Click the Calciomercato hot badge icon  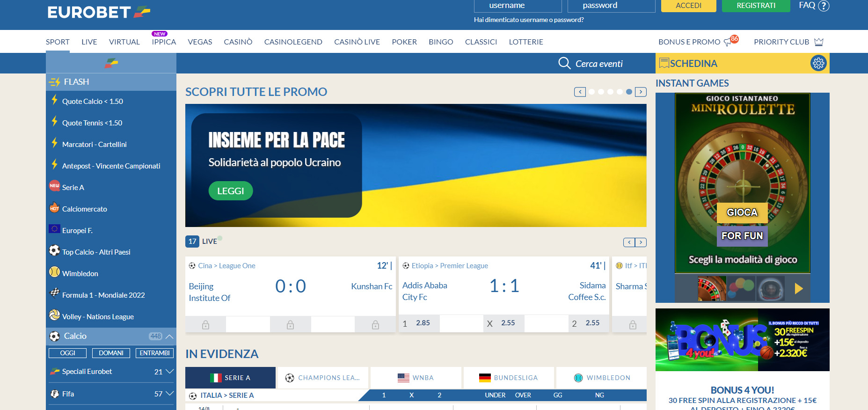tap(54, 208)
